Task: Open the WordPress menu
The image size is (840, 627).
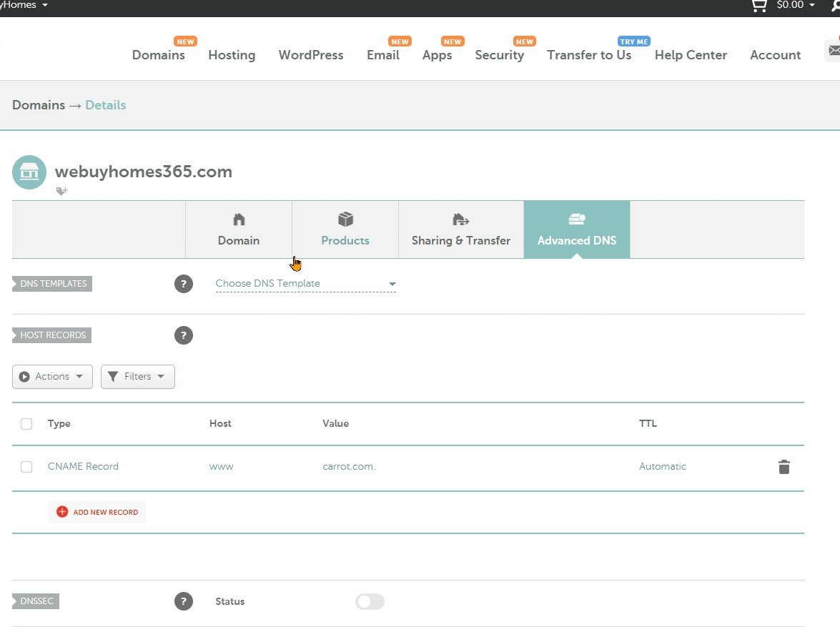Action: [x=311, y=54]
